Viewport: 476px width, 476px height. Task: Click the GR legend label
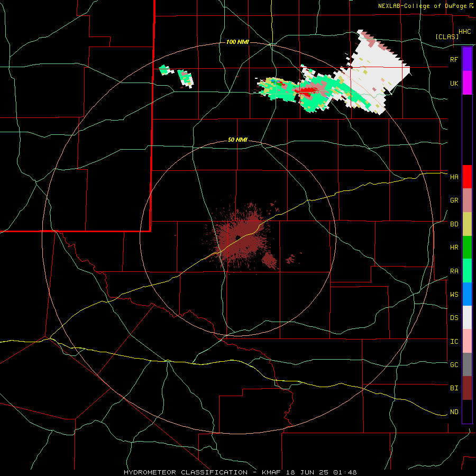[454, 200]
